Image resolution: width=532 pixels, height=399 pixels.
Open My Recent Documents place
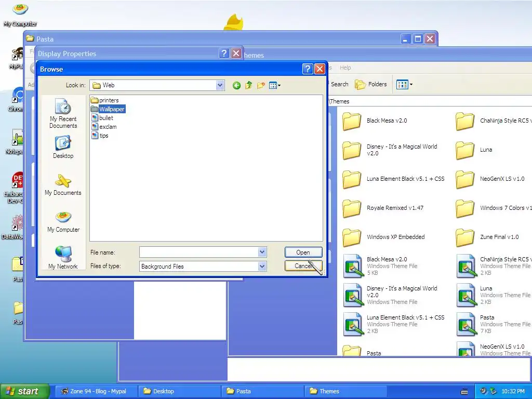63,113
